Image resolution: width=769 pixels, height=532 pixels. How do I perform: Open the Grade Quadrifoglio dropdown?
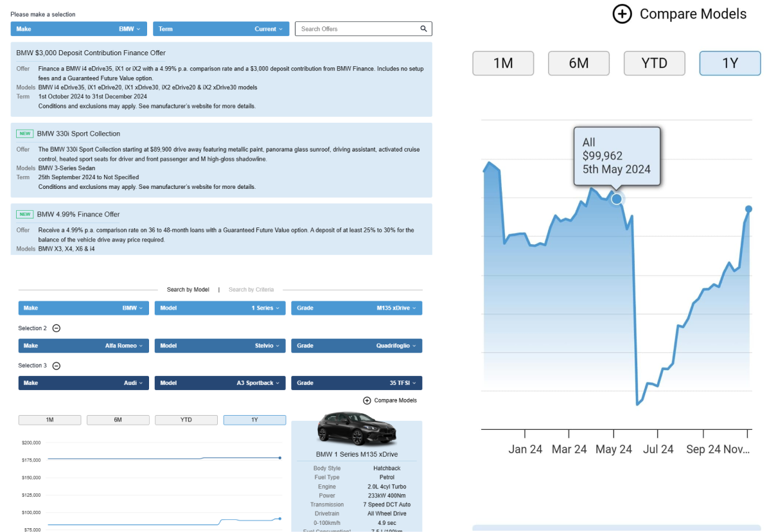pyautogui.click(x=357, y=346)
